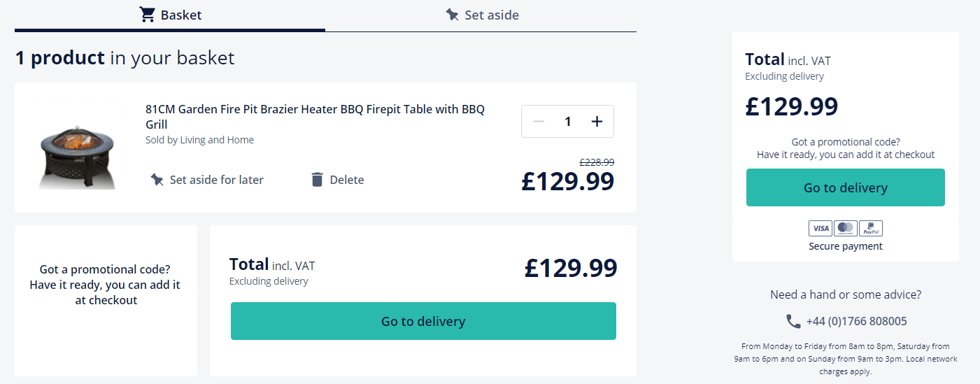Increase quantity with the plus button
Screen dimensions: 980x384
pyautogui.click(x=597, y=122)
